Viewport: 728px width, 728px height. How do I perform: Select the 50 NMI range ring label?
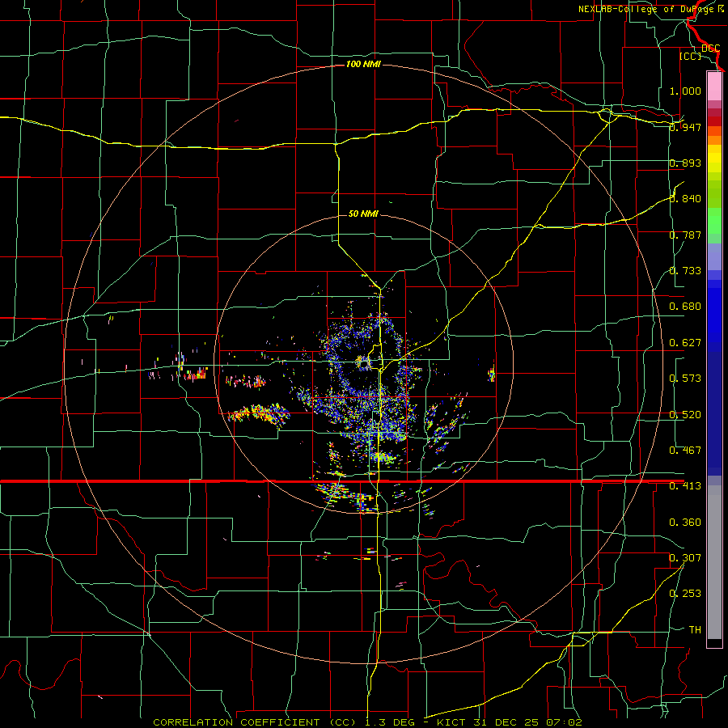pos(363,214)
